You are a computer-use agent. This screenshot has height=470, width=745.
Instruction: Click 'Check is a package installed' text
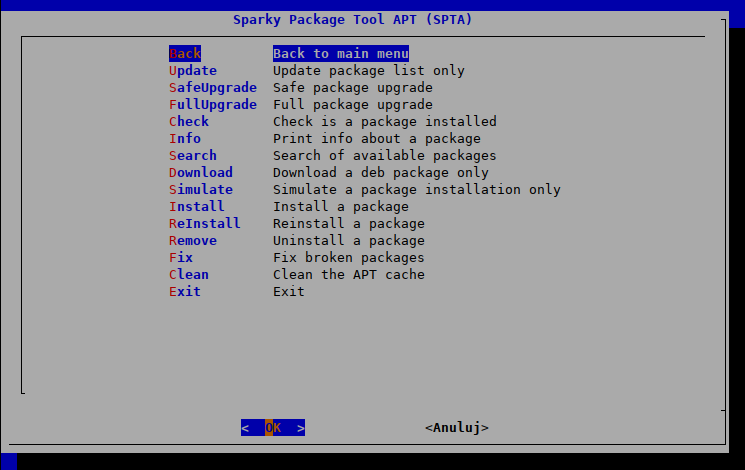[385, 122]
